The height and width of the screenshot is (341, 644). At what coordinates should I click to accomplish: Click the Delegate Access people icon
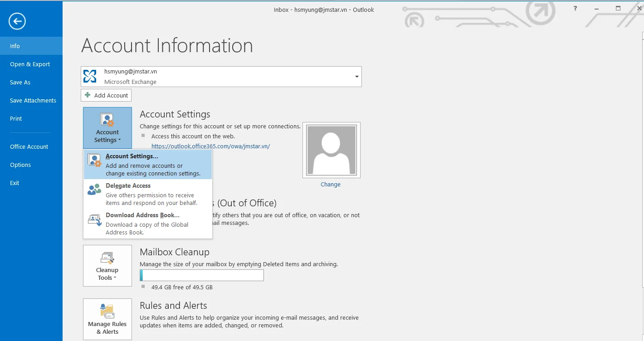[94, 190]
